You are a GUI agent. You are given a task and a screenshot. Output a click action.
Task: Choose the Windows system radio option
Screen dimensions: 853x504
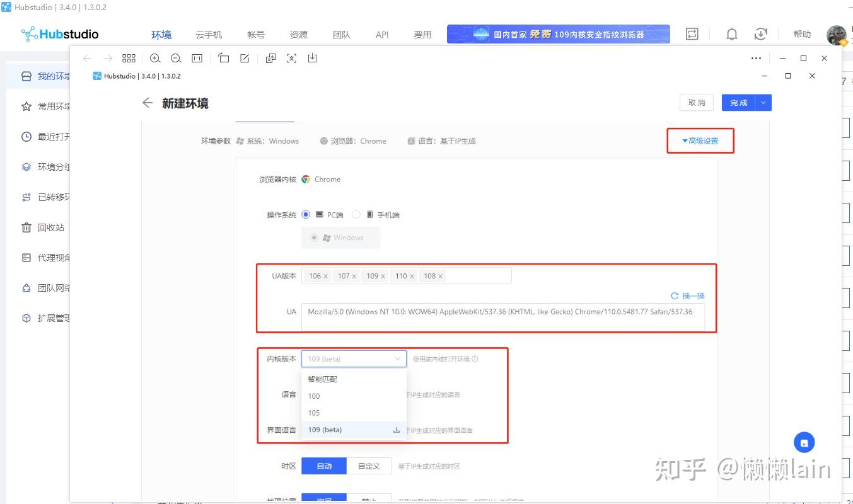coord(314,238)
